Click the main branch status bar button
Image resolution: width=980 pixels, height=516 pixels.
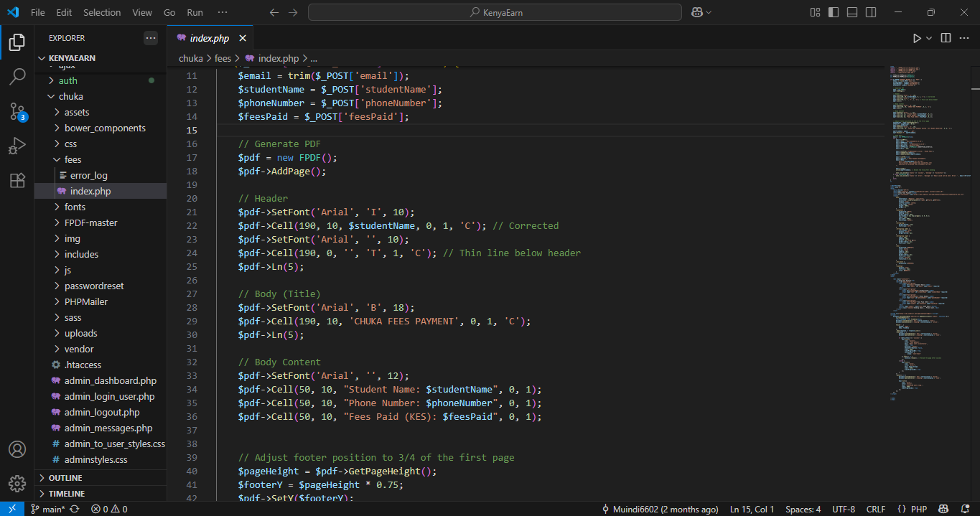49,509
